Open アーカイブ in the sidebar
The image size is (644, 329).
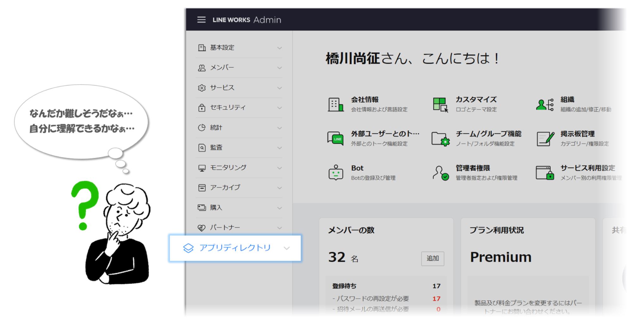[225, 187]
